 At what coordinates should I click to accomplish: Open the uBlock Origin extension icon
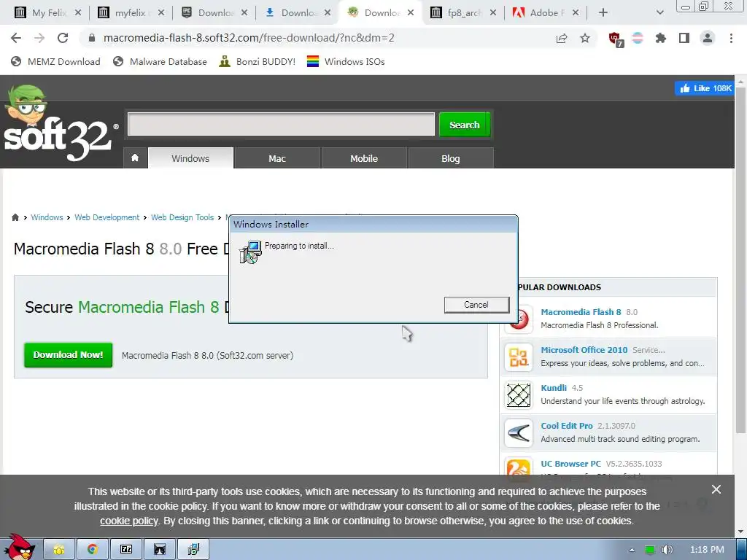point(616,39)
